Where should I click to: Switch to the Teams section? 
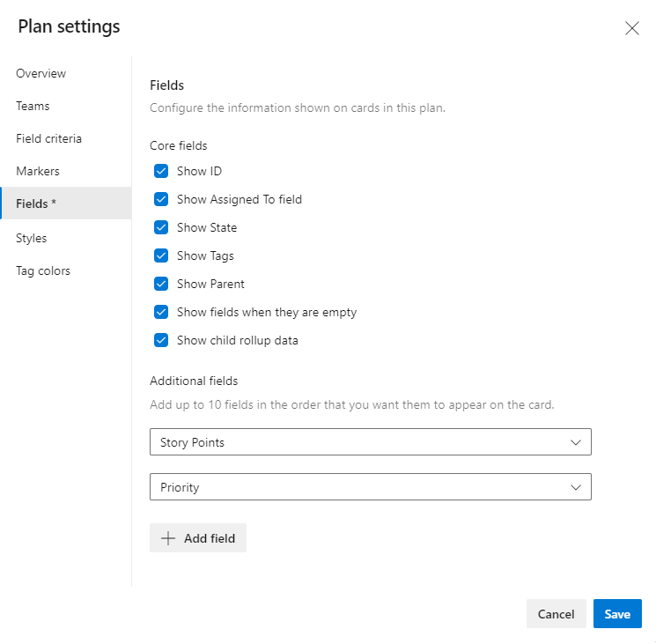pos(33,106)
